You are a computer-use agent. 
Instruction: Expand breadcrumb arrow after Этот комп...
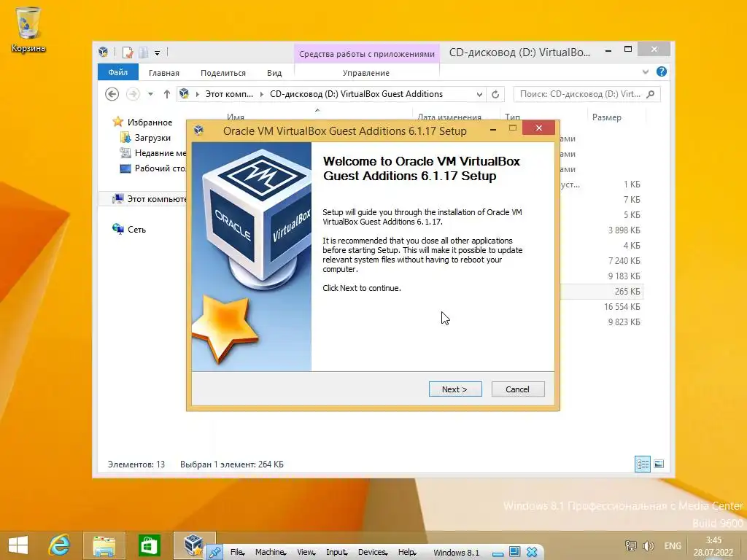tap(262, 94)
